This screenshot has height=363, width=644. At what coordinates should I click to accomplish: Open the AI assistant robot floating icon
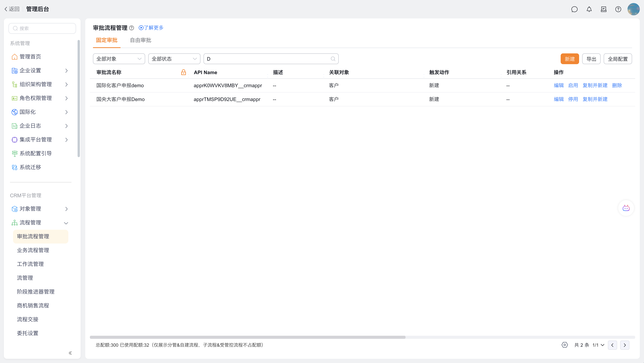(626, 208)
